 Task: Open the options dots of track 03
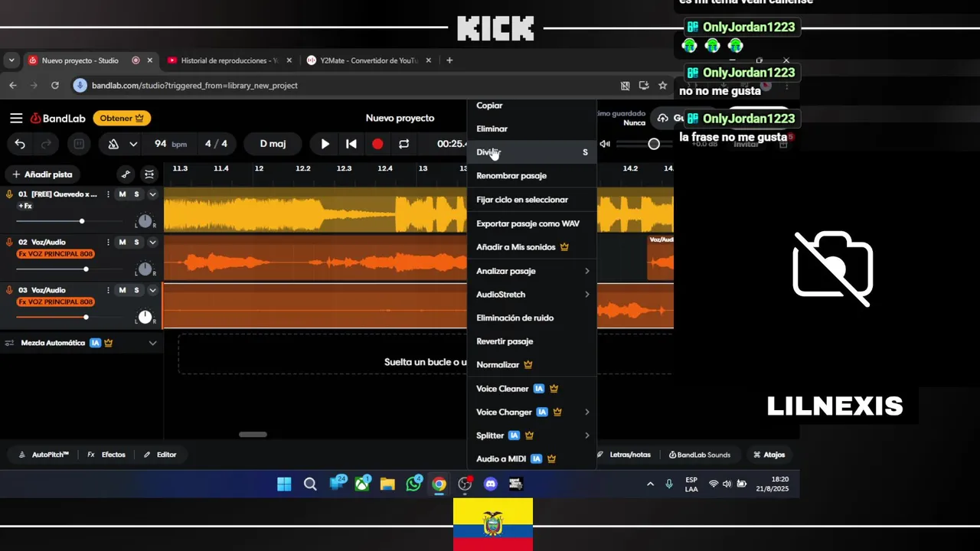[x=108, y=290]
